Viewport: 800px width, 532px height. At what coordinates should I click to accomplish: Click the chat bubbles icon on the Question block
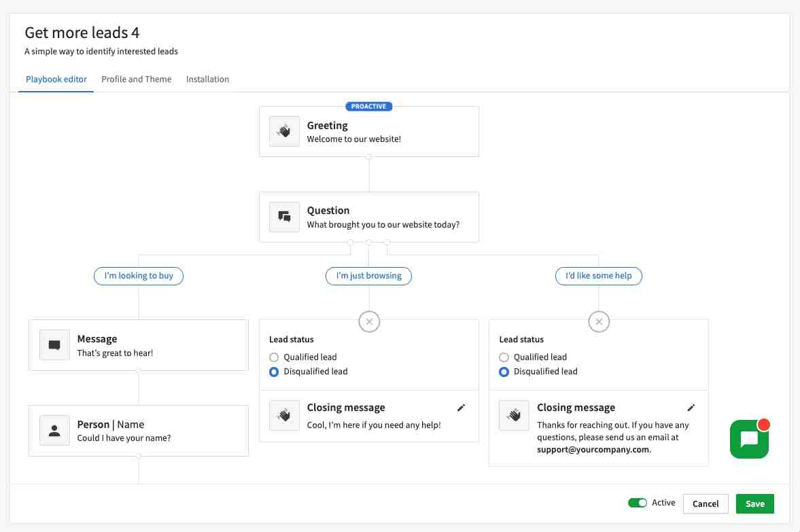click(283, 217)
